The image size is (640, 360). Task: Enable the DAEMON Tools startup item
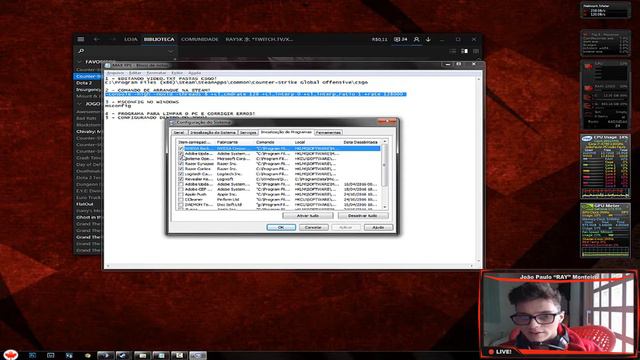tap(181, 204)
